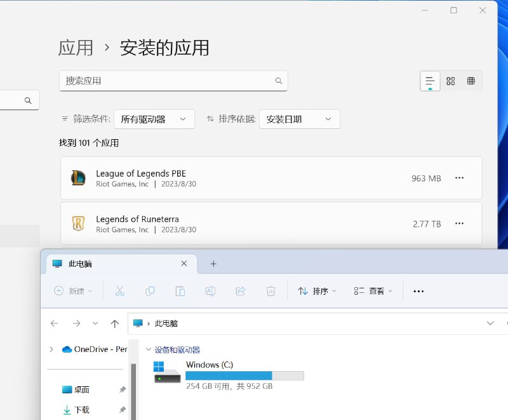Select the 此电脑 File Explorer tab
Screen dimensions: 508x420
point(121,264)
